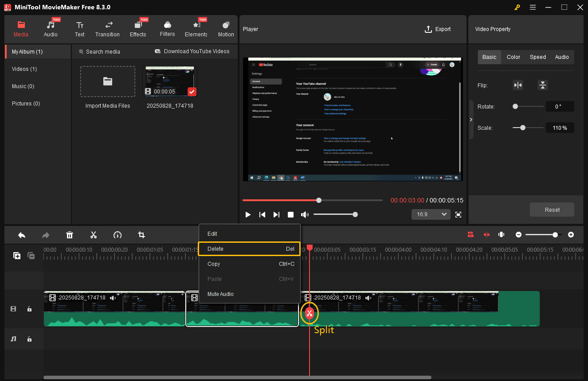This screenshot has width=588, height=381.
Task: Click the audio marker icon beside zoom out
Action: (x=502, y=235)
